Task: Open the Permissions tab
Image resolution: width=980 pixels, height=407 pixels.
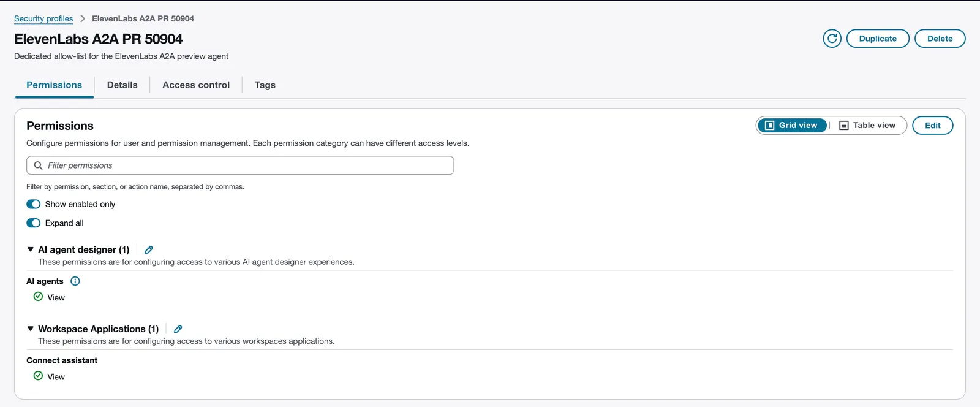Action: (x=54, y=85)
